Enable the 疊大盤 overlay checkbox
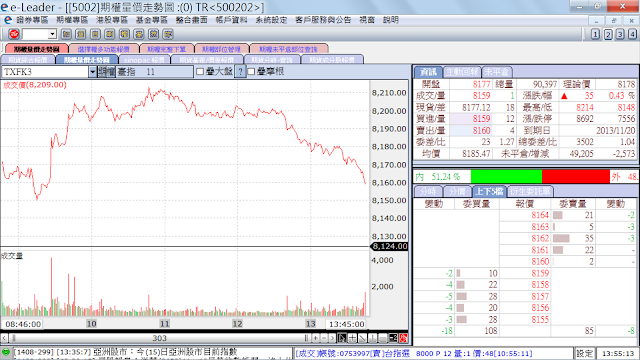The height and width of the screenshot is (360, 640). point(200,72)
